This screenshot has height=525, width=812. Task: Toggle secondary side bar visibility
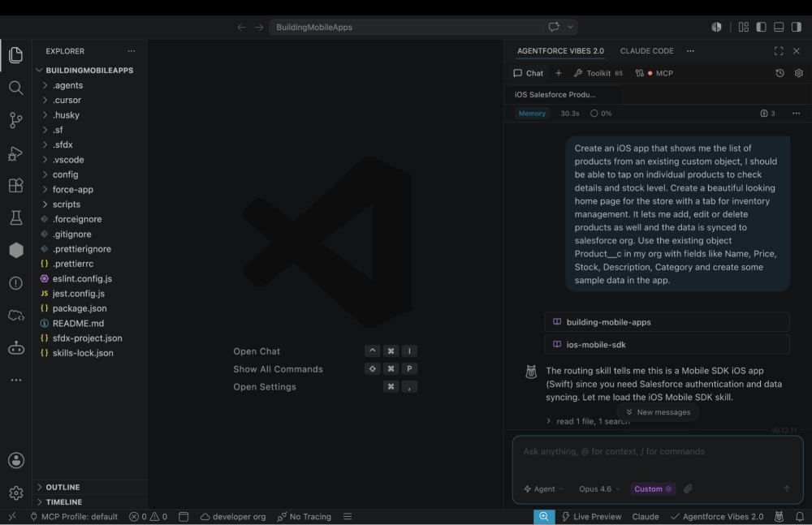(x=796, y=27)
